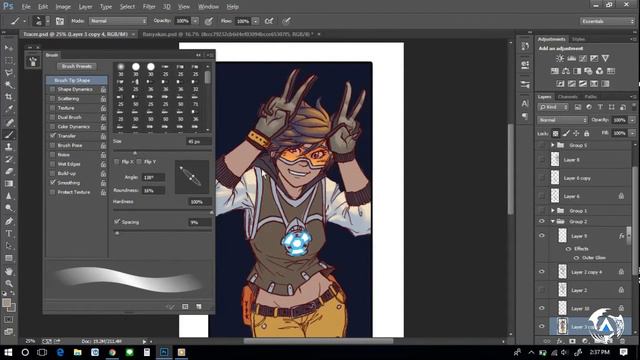Click Lock image pixels brush icon

566,133
